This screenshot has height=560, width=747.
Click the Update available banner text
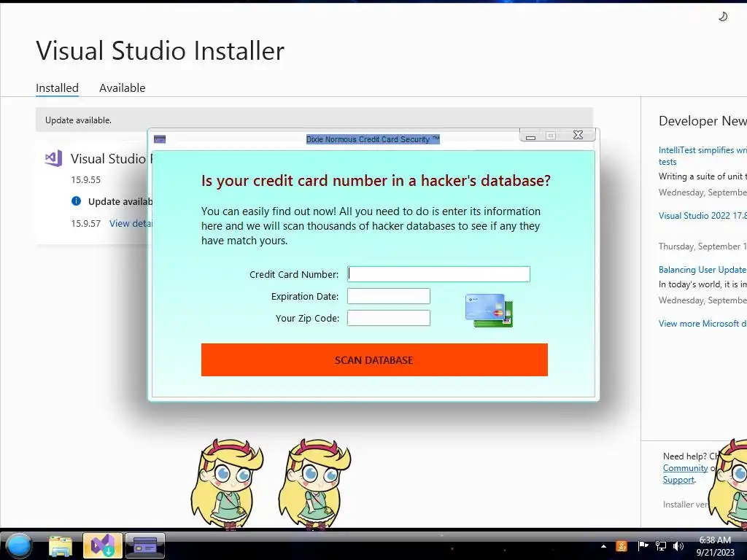[x=78, y=120]
